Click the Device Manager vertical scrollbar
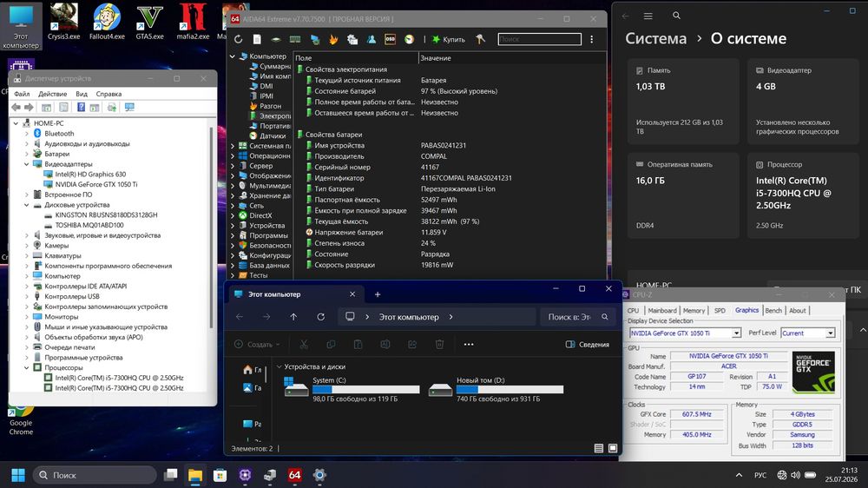 [212, 228]
